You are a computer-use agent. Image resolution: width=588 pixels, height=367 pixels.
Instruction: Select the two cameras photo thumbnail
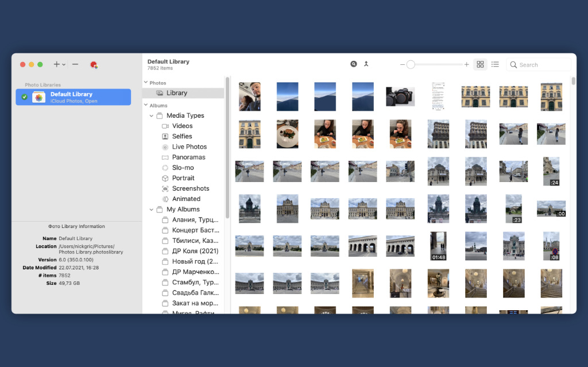point(400,96)
